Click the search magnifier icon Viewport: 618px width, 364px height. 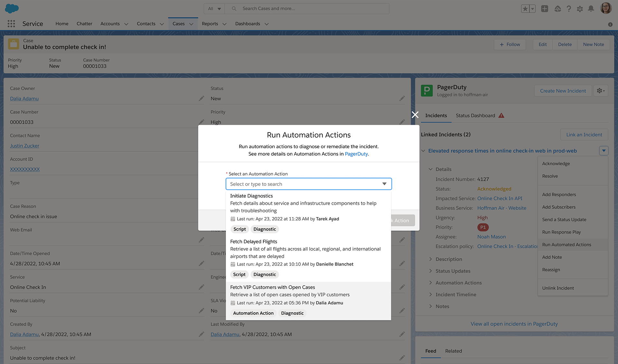[234, 9]
